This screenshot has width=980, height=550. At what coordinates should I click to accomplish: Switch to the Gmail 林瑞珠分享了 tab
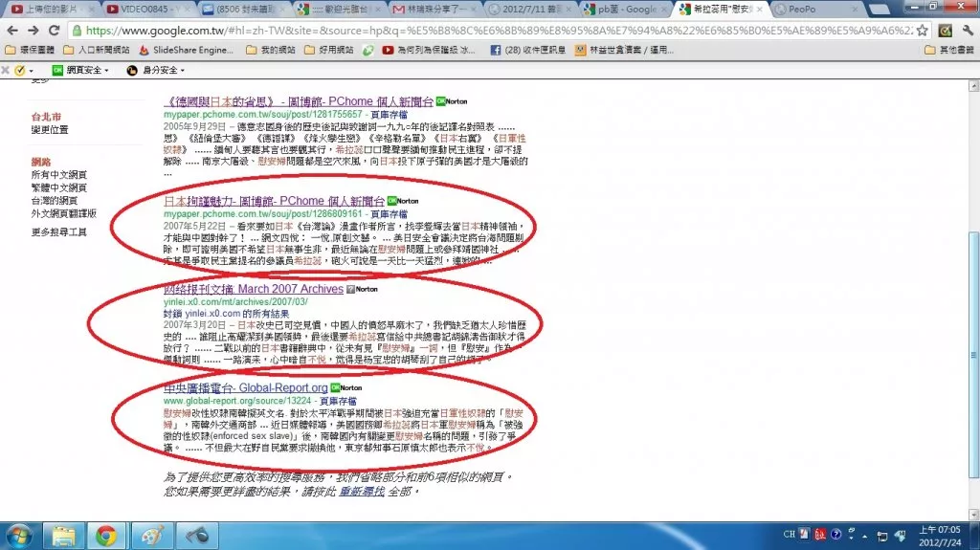pos(434,9)
